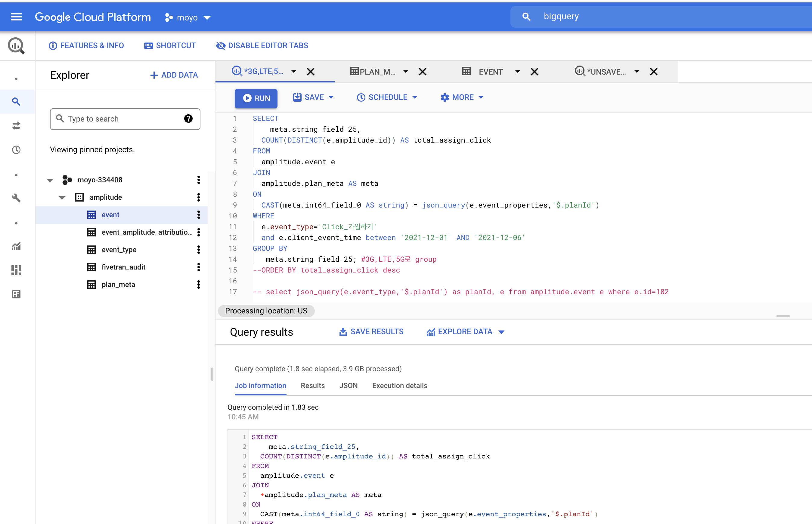Viewport: 812px width, 524px height.
Task: Open the MORE settings dropdown
Action: click(x=462, y=97)
